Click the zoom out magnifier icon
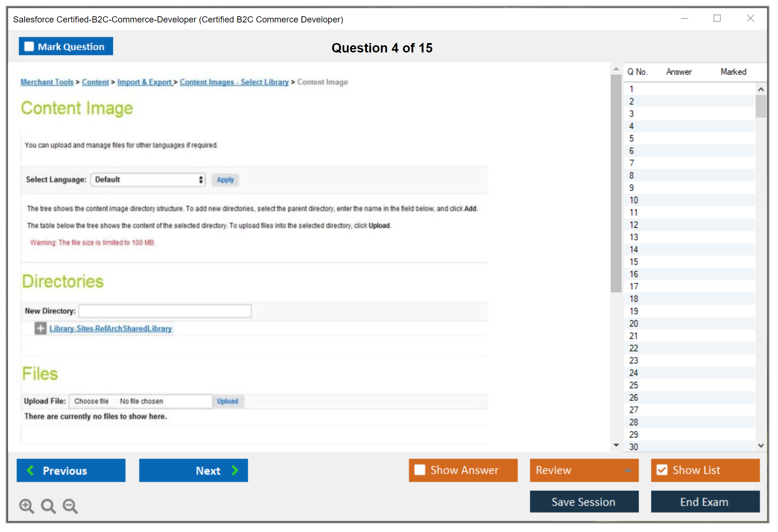The image size is (778, 532). pyautogui.click(x=70, y=506)
